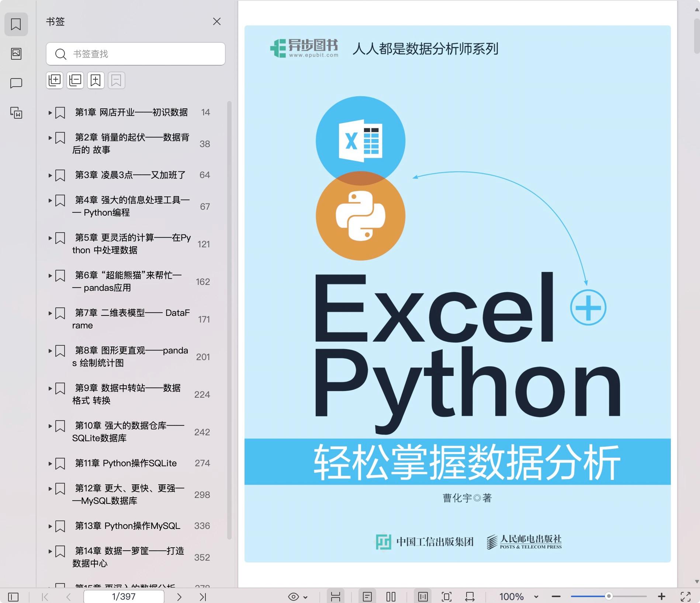This screenshot has height=603, width=700.
Task: Click the author name 曹化宇 on cover
Action: pos(457,498)
